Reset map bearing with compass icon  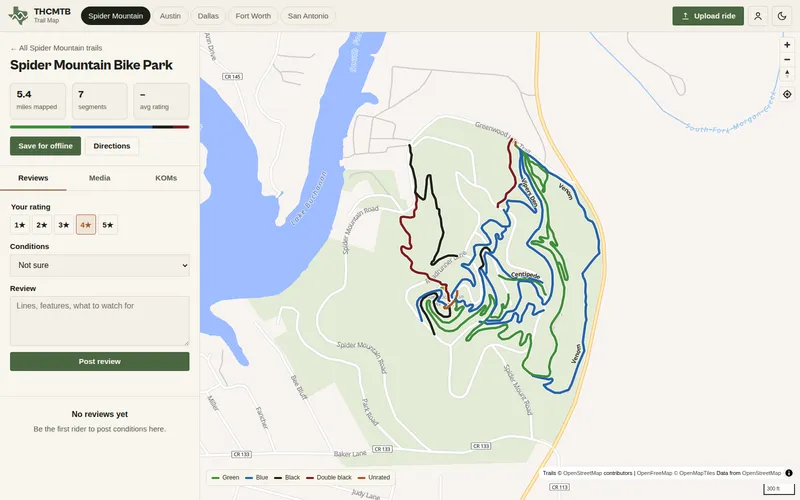pos(787,74)
